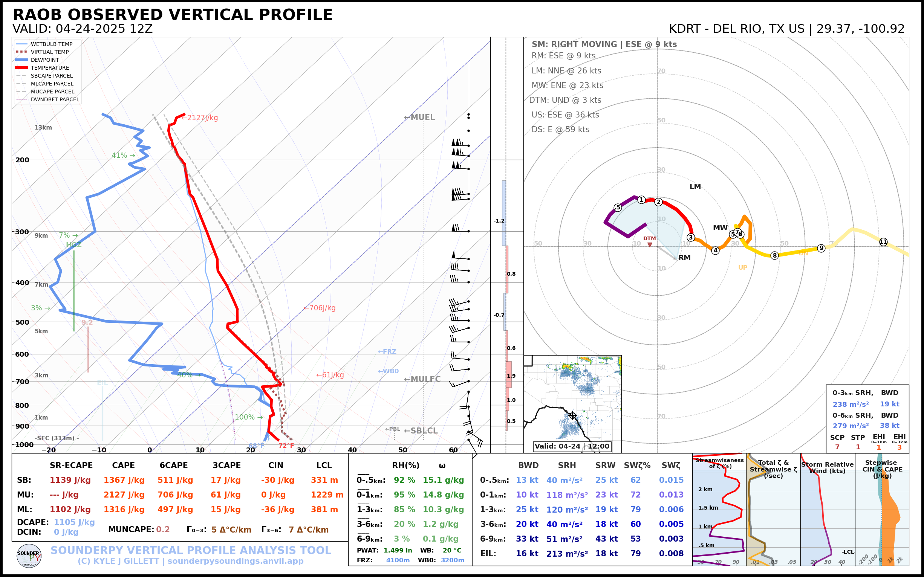Click the circled 4 km hodograph marker
Viewport: 924px width, 577px height.
point(715,250)
